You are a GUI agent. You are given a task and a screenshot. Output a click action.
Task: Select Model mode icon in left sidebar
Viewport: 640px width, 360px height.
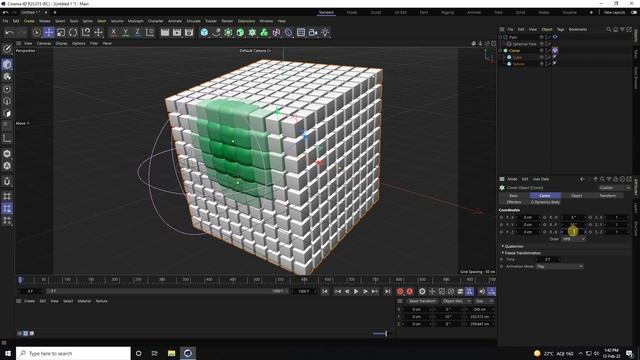click(7, 64)
